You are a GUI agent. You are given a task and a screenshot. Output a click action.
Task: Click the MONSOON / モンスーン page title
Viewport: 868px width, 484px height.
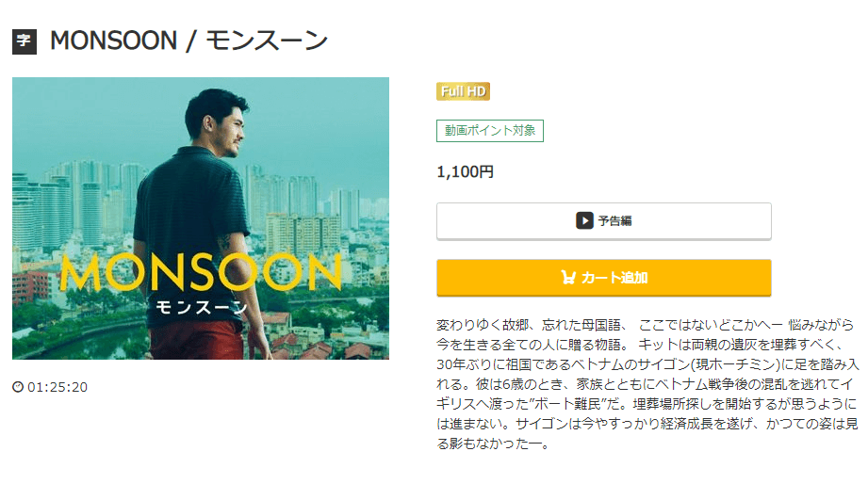click(188, 40)
